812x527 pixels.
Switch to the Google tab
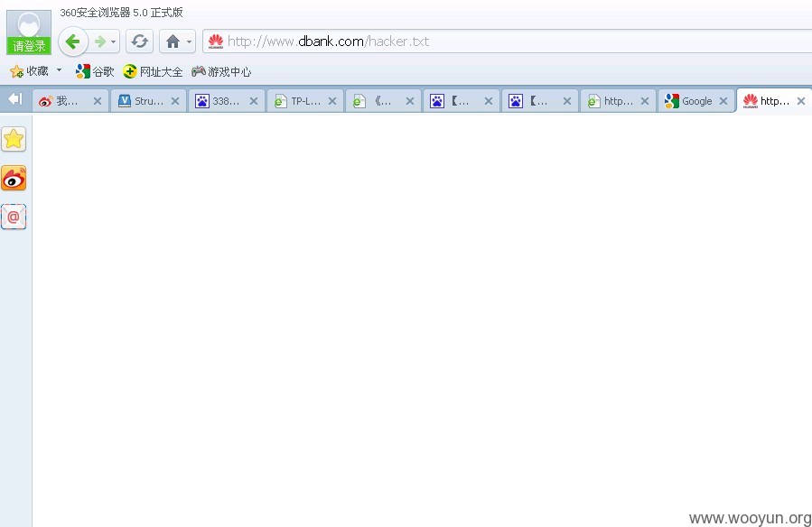coord(696,101)
